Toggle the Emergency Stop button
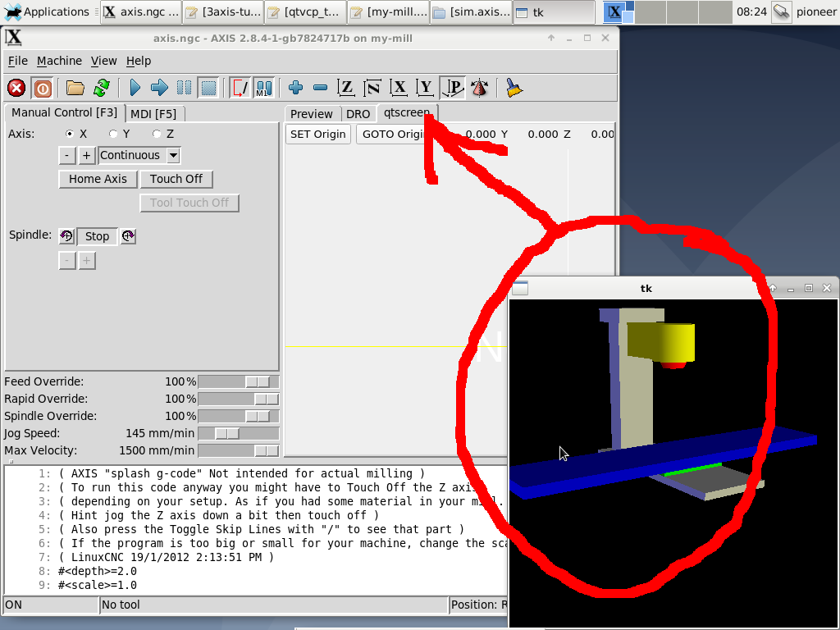Image resolution: width=840 pixels, height=630 pixels. tap(16, 88)
